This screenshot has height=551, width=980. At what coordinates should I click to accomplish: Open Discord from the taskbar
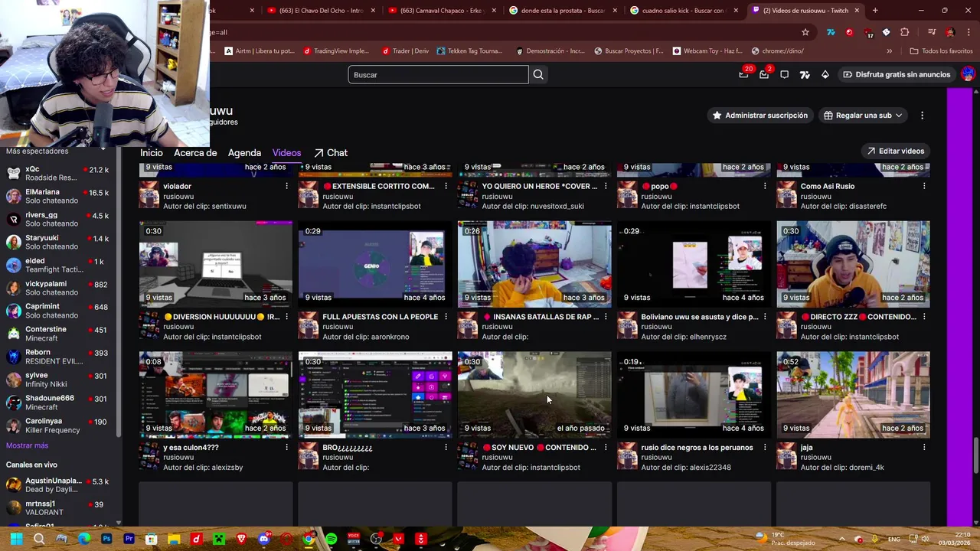[264, 539]
